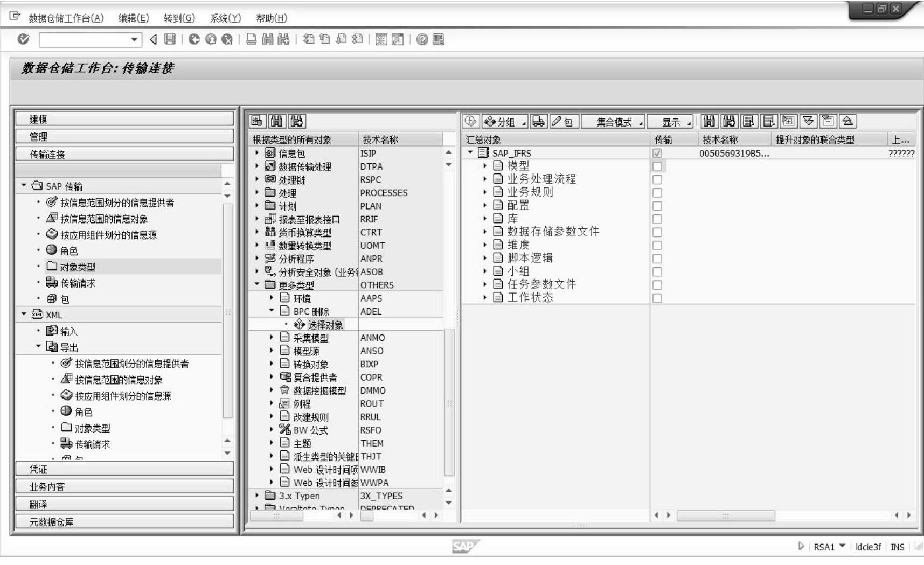Click expand subtree icon in collection toolbar
Viewport: 924px width, 565px height.
788,122
